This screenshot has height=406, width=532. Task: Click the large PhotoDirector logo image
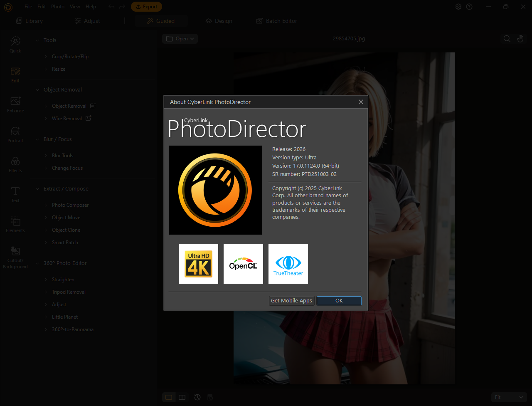coord(215,190)
